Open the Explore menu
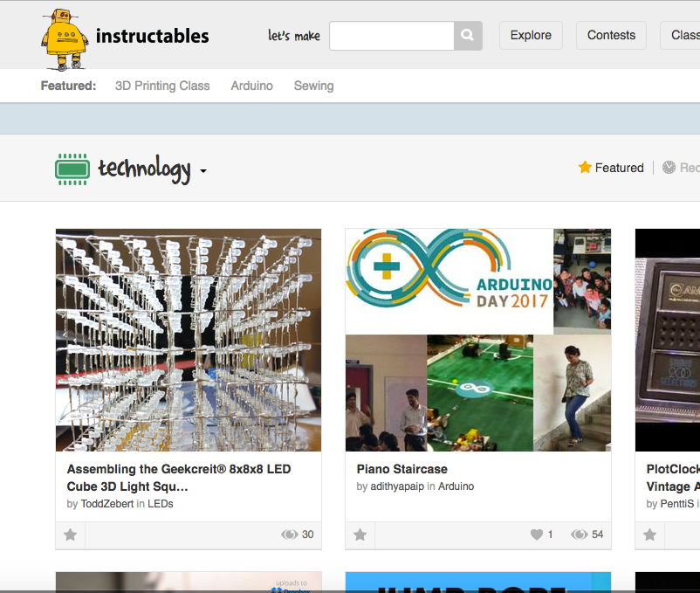 coord(531,35)
